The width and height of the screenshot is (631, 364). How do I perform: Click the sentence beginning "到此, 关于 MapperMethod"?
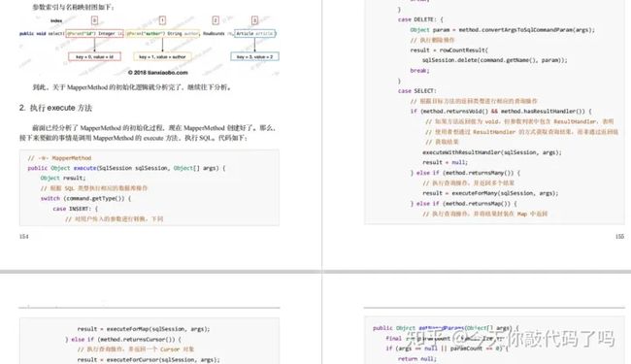[x=132, y=87]
